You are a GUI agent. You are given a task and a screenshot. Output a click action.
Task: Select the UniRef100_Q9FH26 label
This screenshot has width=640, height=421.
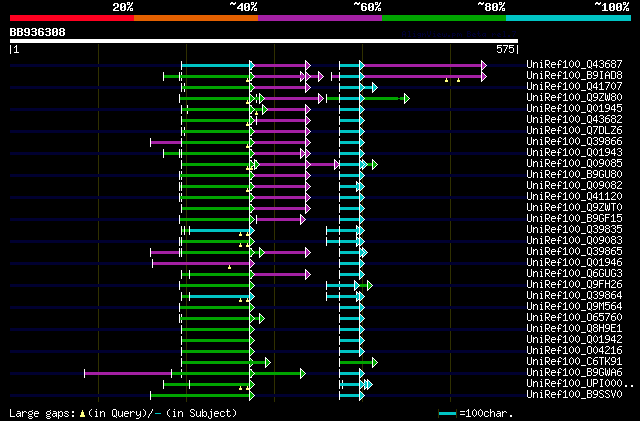point(574,285)
